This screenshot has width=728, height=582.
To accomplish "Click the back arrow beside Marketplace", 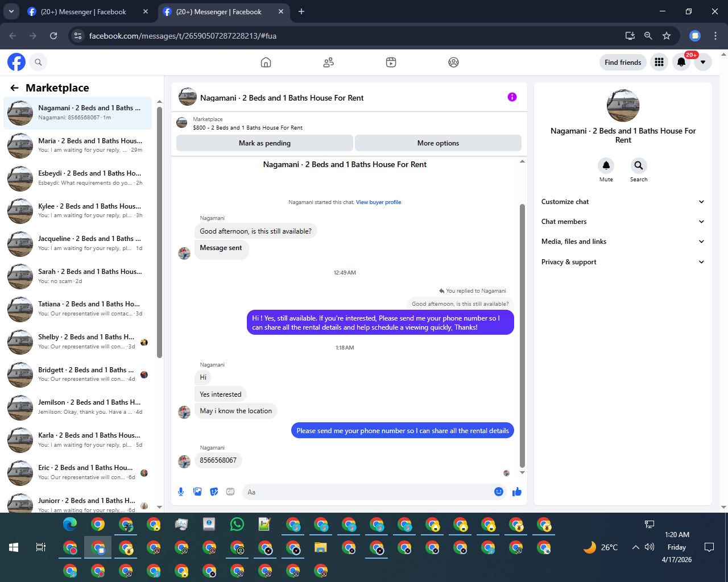I will click(15, 88).
